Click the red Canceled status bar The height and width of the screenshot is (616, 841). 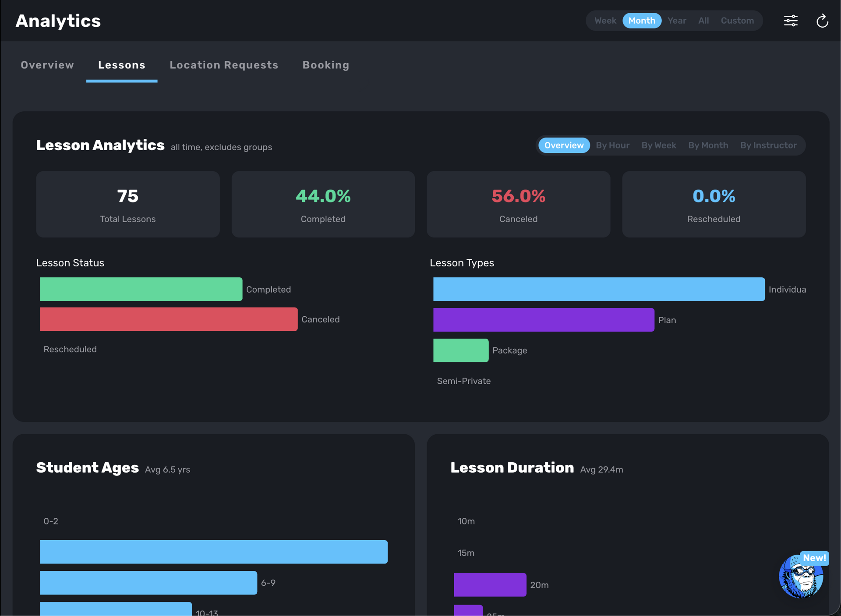[169, 319]
